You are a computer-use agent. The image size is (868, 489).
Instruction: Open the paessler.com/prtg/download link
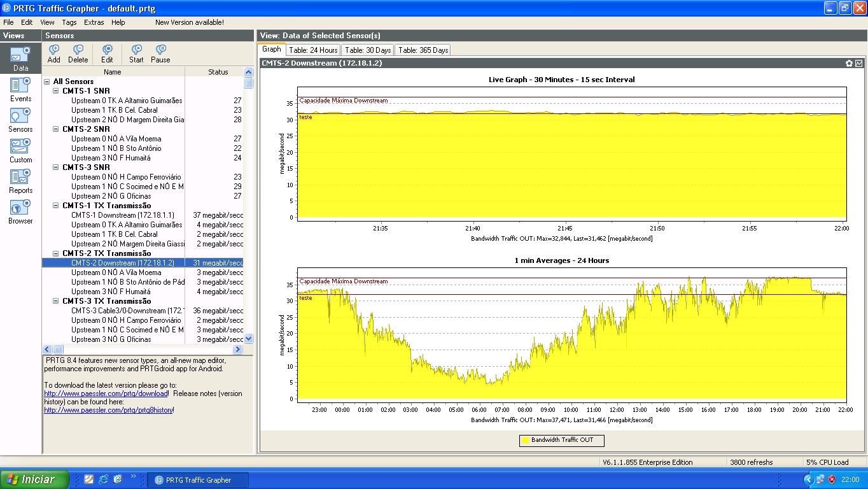pyautogui.click(x=106, y=393)
